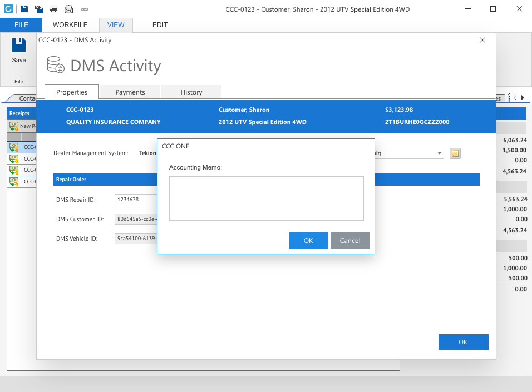Click the New Receipt icon in Receipts panel
Screen dimensions: 532x392
pyautogui.click(x=14, y=126)
